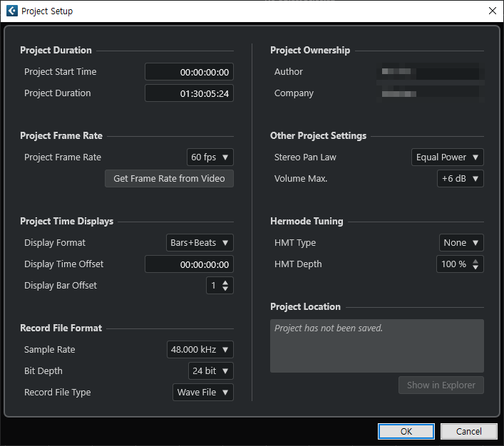
Task: Open the HMT Type dropdown
Action: (461, 243)
